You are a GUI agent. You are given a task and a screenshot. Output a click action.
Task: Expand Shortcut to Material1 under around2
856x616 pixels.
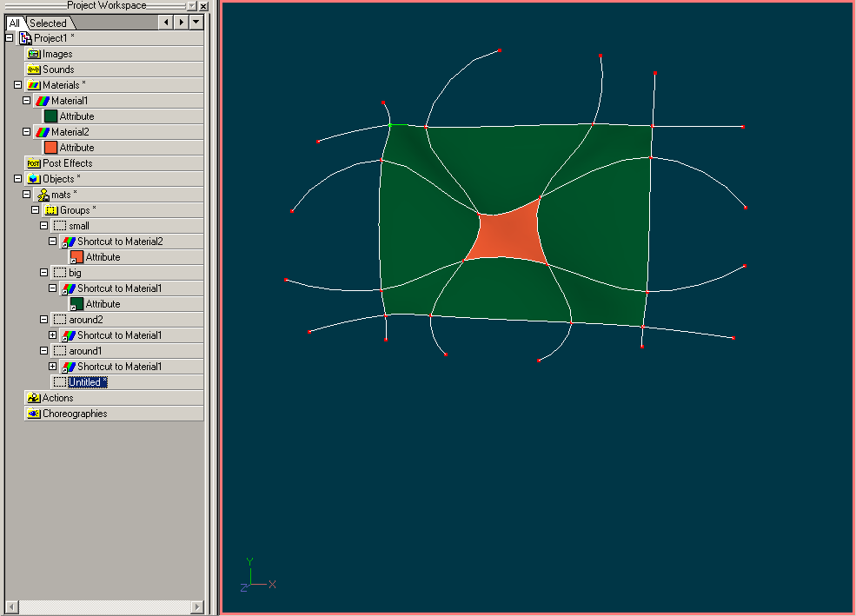53,335
